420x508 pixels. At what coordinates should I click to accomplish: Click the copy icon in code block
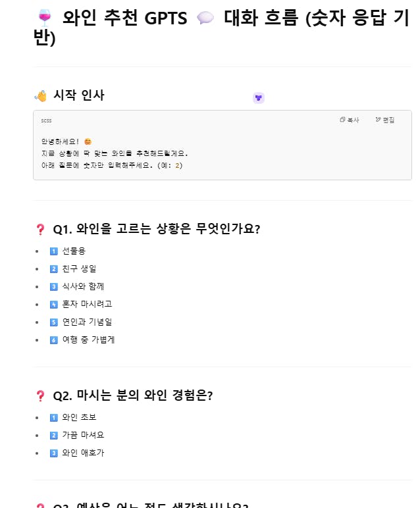342,120
